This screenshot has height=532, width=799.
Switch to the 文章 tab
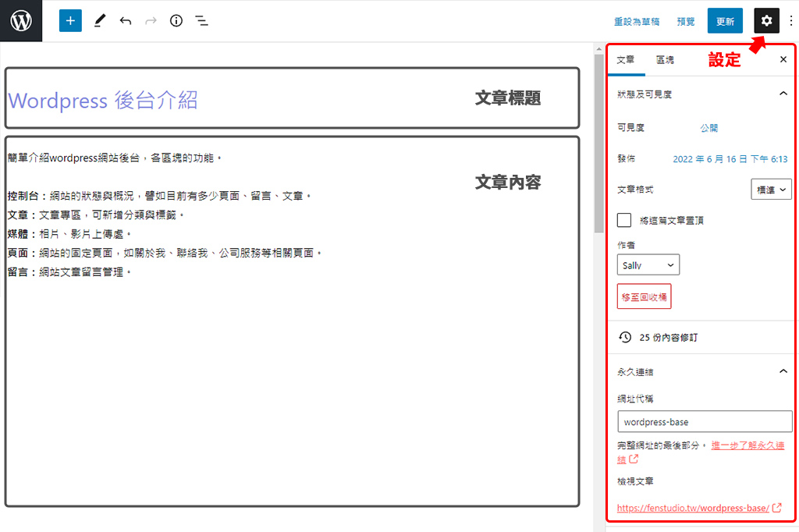[x=626, y=59]
